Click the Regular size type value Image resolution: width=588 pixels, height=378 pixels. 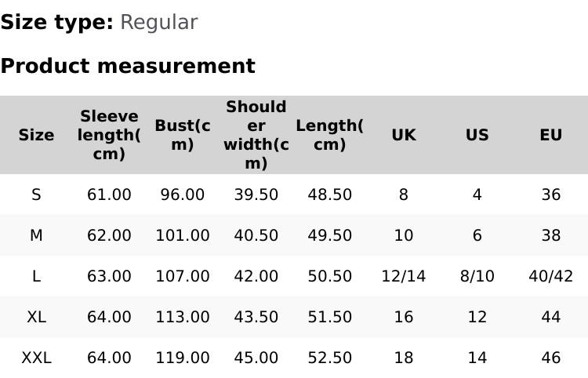(158, 22)
